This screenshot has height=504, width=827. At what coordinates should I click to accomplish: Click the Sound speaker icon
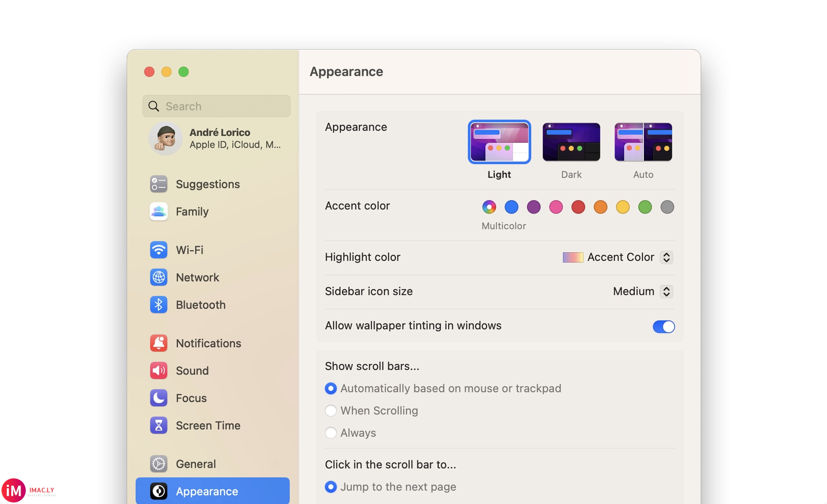[158, 371]
